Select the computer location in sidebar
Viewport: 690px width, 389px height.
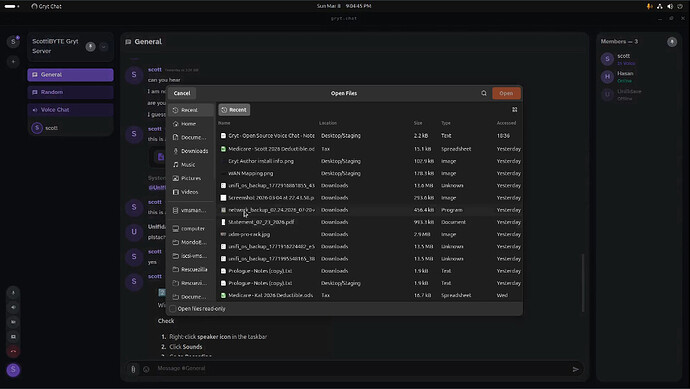pyautogui.click(x=191, y=228)
